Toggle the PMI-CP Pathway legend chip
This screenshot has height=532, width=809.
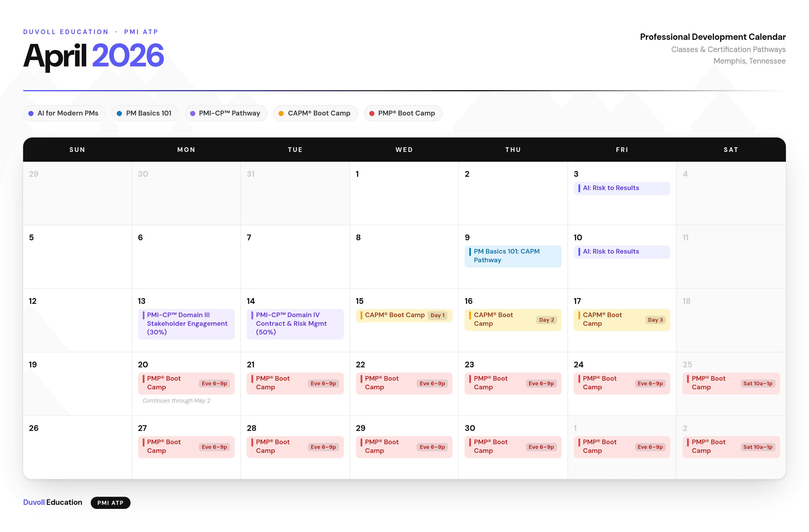(226, 113)
